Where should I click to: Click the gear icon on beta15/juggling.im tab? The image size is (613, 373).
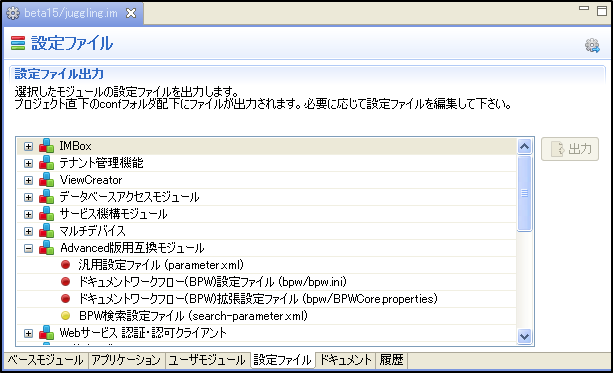click(x=13, y=13)
